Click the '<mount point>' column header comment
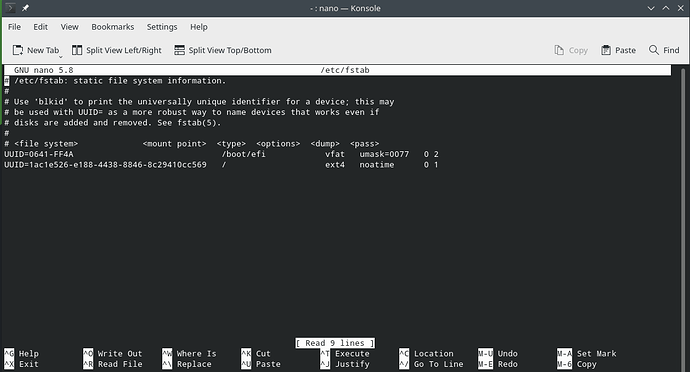Viewport: 690px width, 372px height. point(174,144)
